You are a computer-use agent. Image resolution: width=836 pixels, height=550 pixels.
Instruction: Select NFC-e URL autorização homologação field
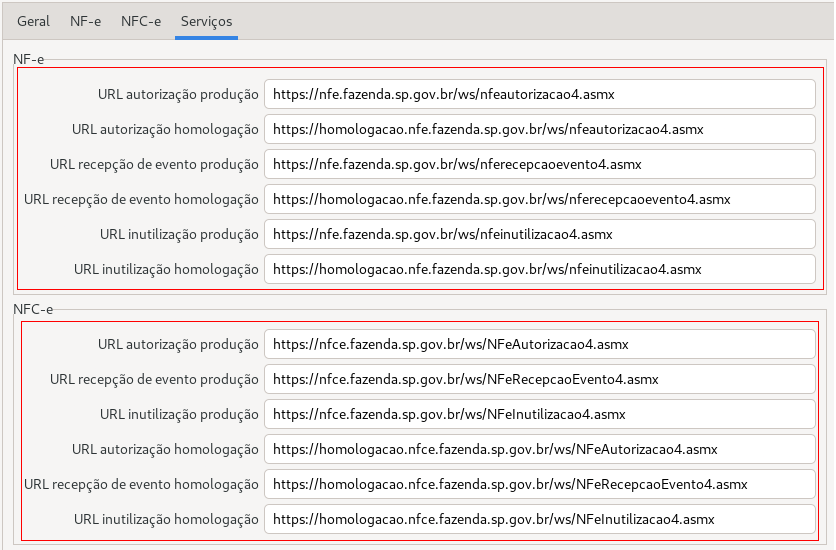pos(540,450)
